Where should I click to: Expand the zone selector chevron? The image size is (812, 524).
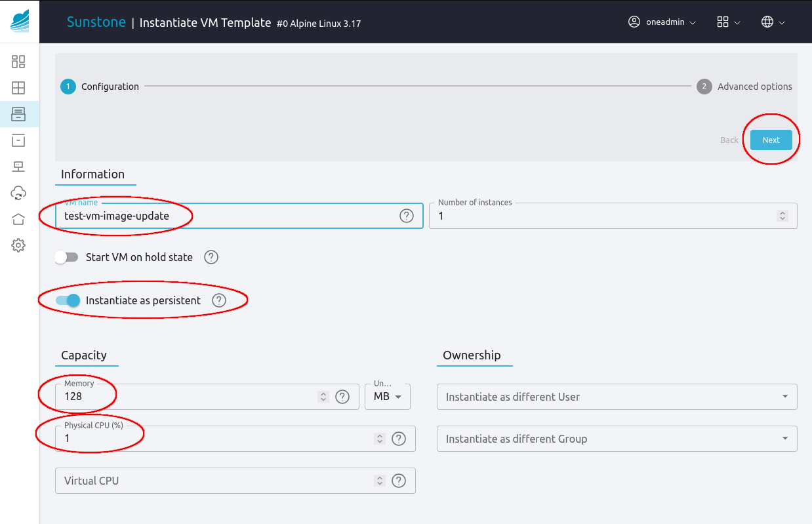782,22
